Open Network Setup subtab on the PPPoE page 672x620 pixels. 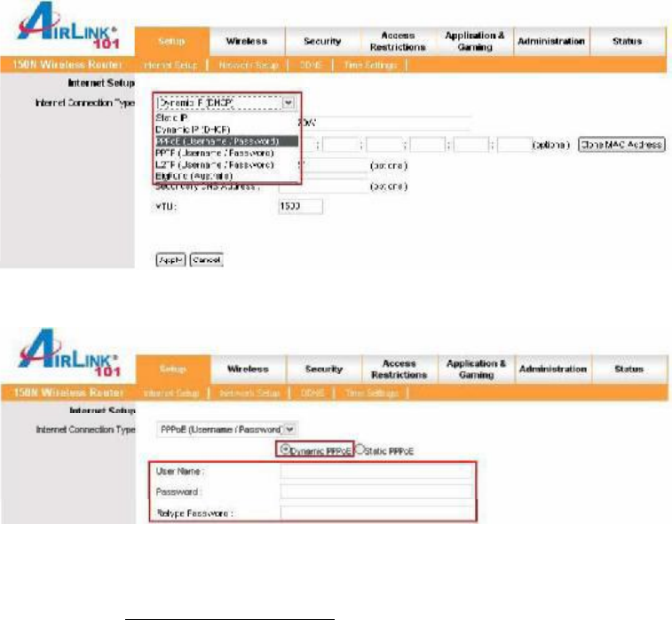[x=249, y=393]
